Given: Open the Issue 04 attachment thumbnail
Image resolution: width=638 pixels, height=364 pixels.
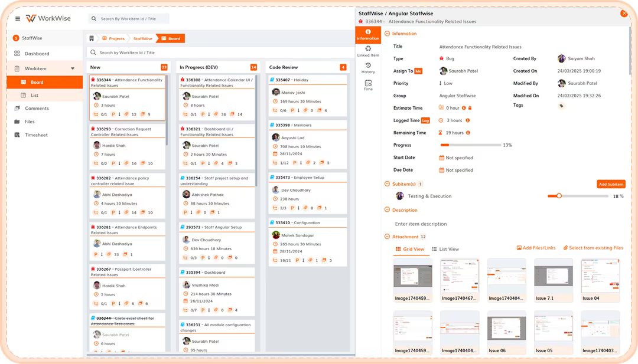Looking at the screenshot, I should [x=600, y=280].
